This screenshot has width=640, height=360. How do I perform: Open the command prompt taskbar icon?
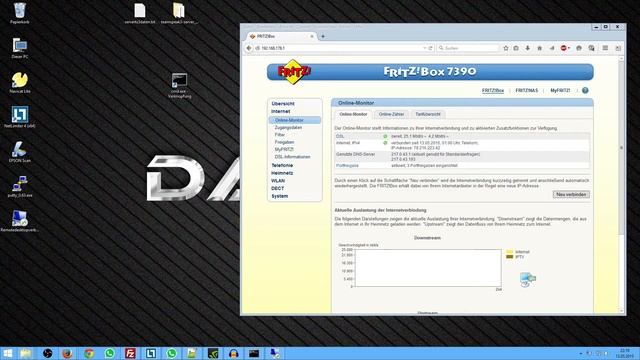254,353
